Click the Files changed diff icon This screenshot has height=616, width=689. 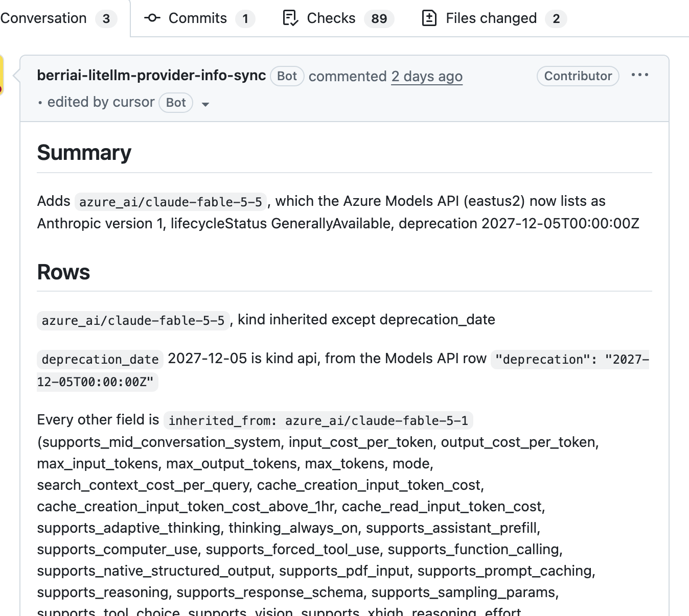click(429, 18)
